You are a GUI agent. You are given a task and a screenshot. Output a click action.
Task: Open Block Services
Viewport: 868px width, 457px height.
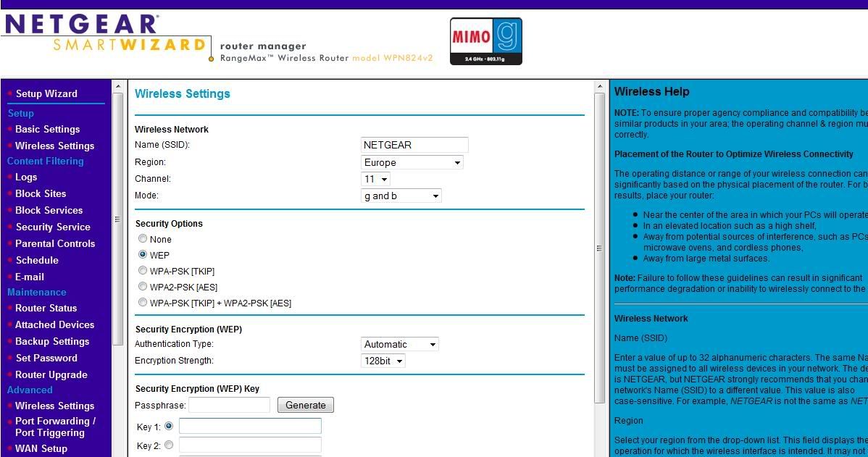point(49,210)
